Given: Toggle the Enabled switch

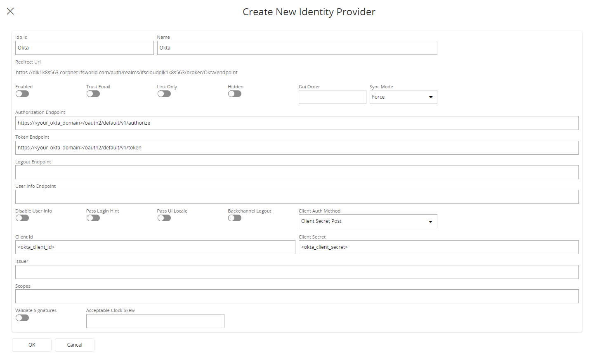Looking at the screenshot, I should pyautogui.click(x=22, y=94).
